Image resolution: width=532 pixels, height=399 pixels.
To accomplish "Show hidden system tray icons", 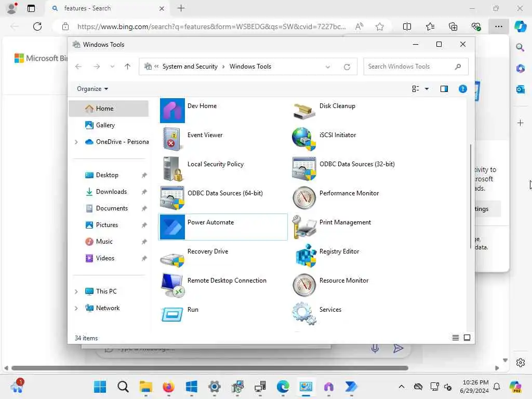I will (402, 387).
